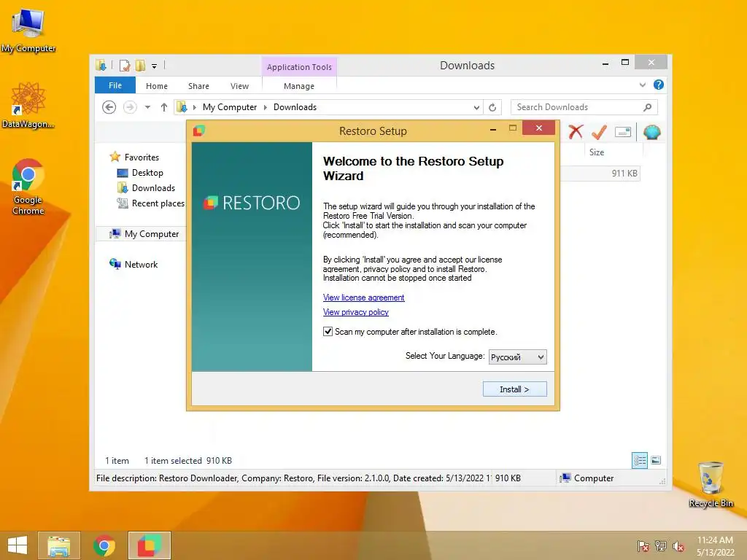Click the network tray icon
The width and height of the screenshot is (747, 560).
[661, 546]
